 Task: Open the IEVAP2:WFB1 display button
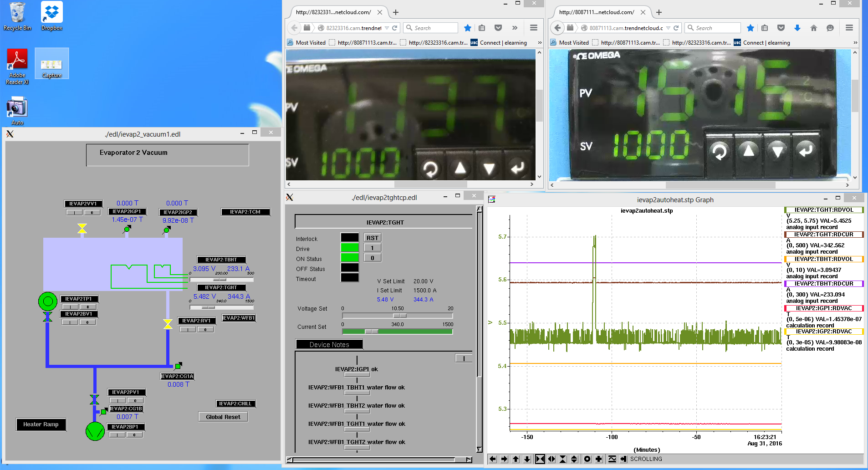coord(239,318)
